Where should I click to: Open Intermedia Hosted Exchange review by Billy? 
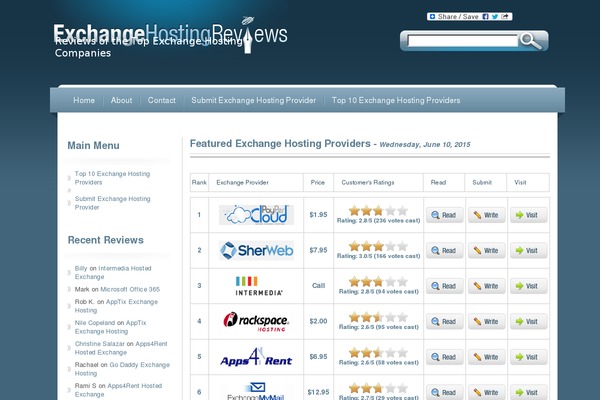(113, 273)
